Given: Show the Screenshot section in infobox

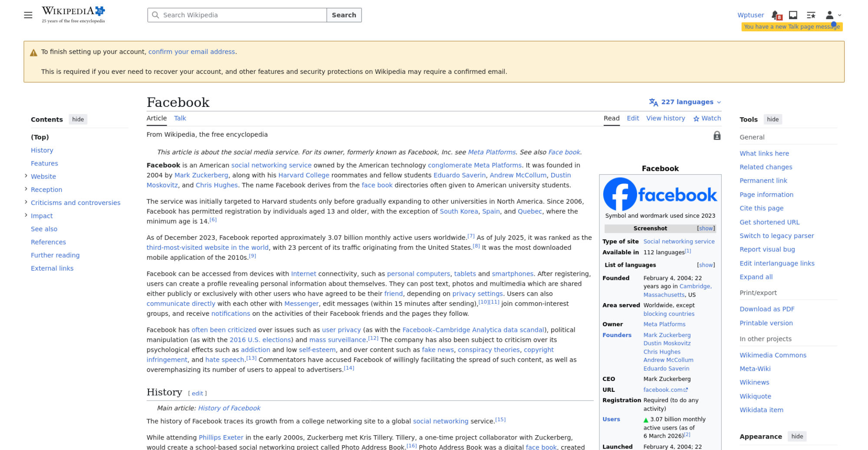Looking at the screenshot, I should pos(706,228).
